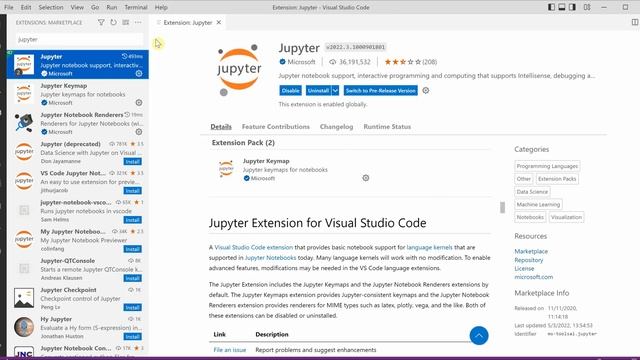Refresh the extensions marketplace list

click(x=113, y=22)
